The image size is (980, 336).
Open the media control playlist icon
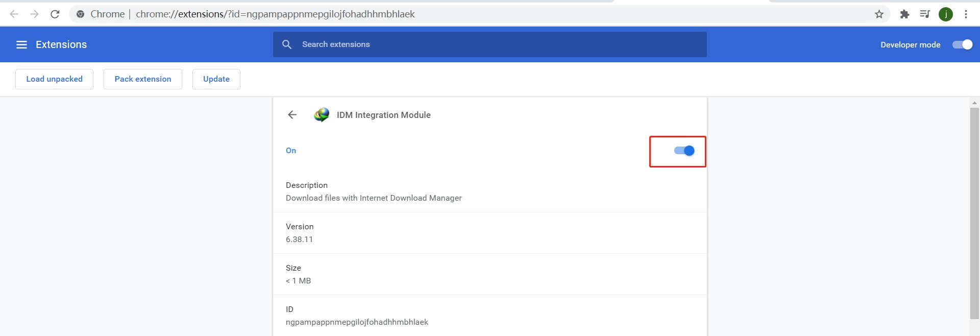[925, 14]
